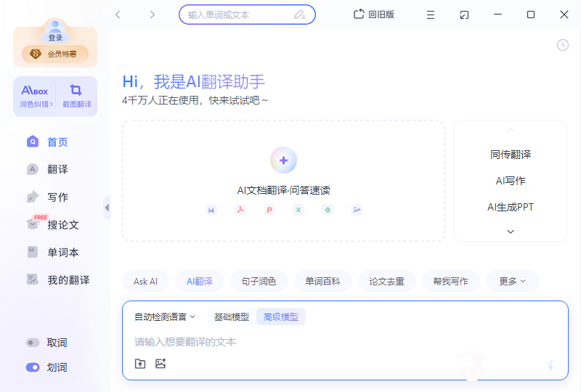Toggle the 取词 switch
The image size is (581, 392).
click(x=33, y=343)
